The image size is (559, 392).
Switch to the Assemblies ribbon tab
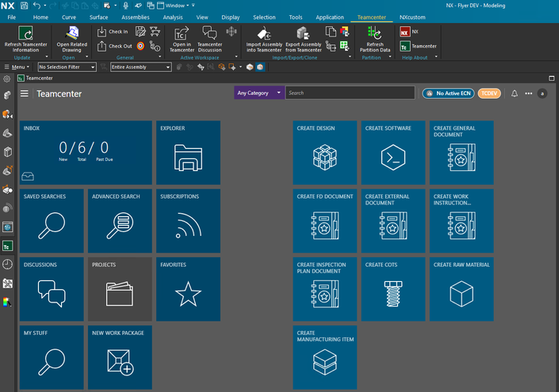point(136,17)
